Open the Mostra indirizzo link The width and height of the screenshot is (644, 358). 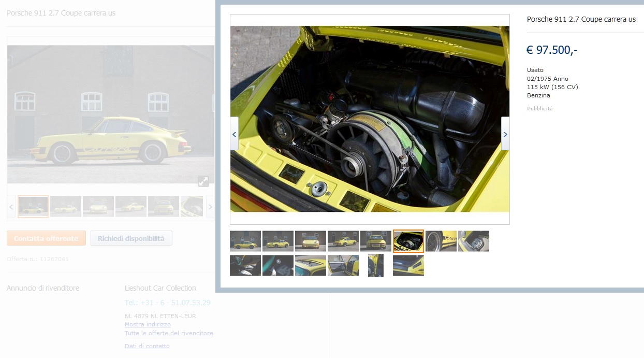pyautogui.click(x=148, y=324)
